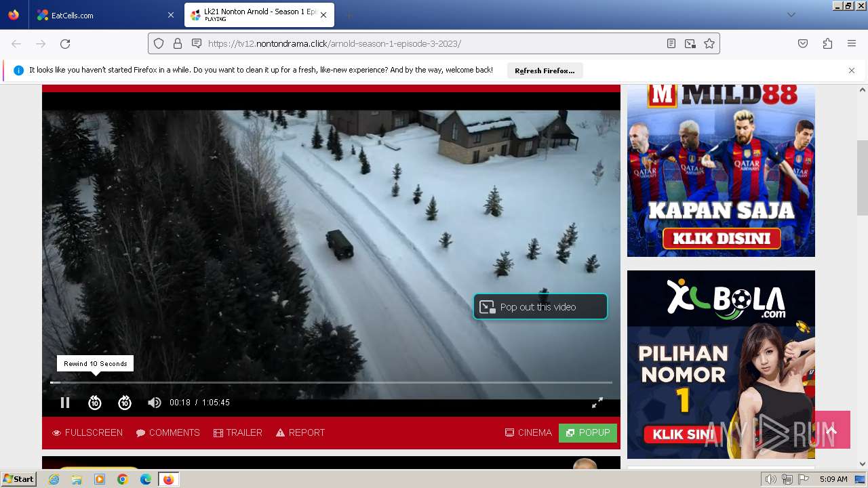Go back to previous page

click(x=16, y=43)
